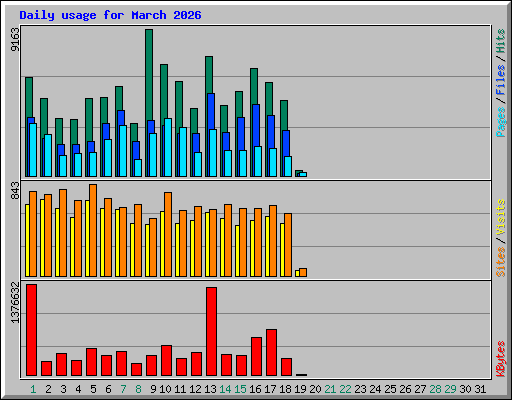Click the orange sites bar for day 5
Screen dimensions: 512x400
pyautogui.click(x=93, y=230)
